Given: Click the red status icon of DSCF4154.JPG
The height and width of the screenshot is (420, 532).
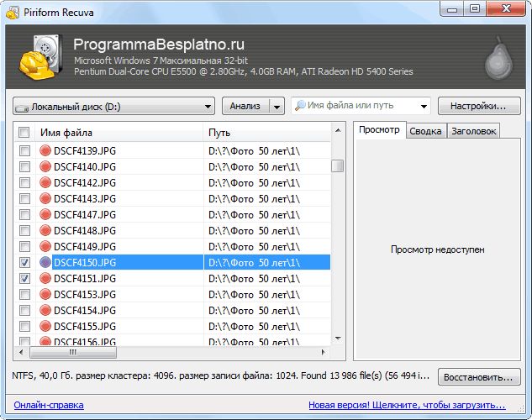Looking at the screenshot, I should [45, 310].
